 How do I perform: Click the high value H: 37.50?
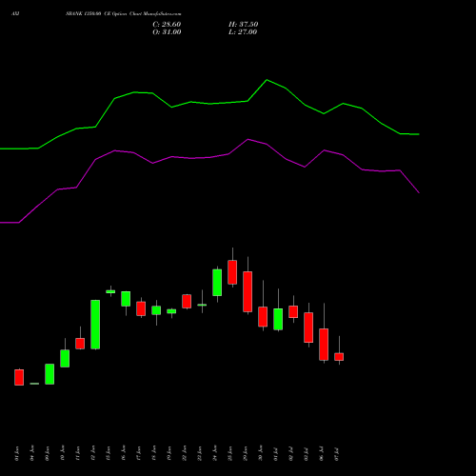pos(243,25)
